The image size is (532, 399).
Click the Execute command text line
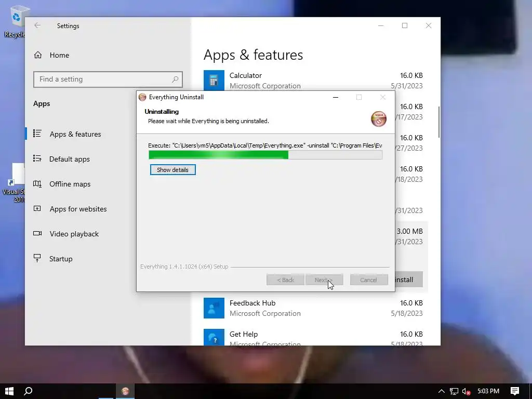coord(265,145)
